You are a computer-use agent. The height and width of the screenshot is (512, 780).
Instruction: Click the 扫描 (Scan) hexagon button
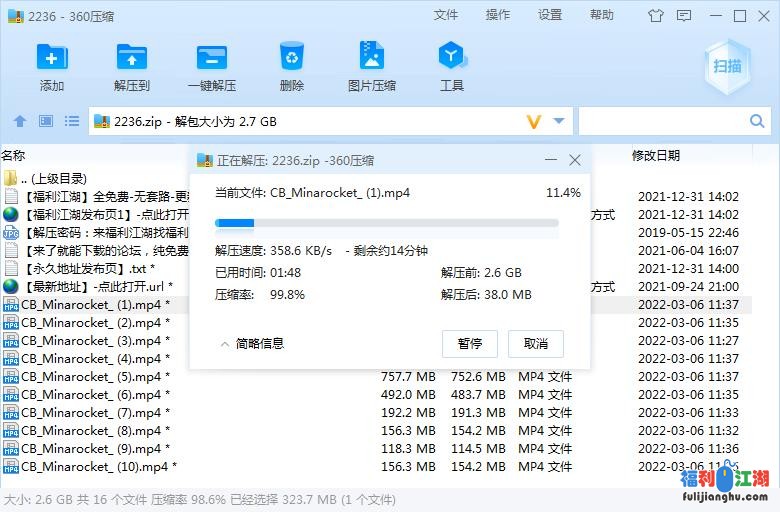pyautogui.click(x=727, y=67)
